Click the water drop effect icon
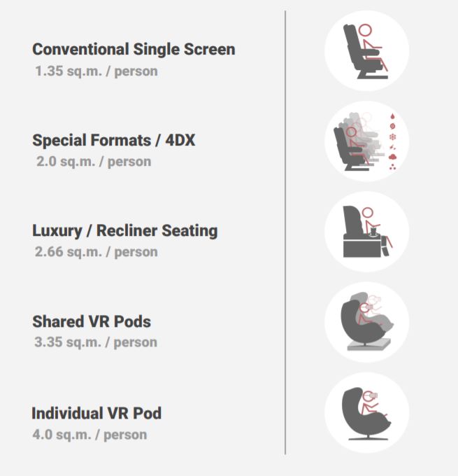458x476 pixels. 392,116
